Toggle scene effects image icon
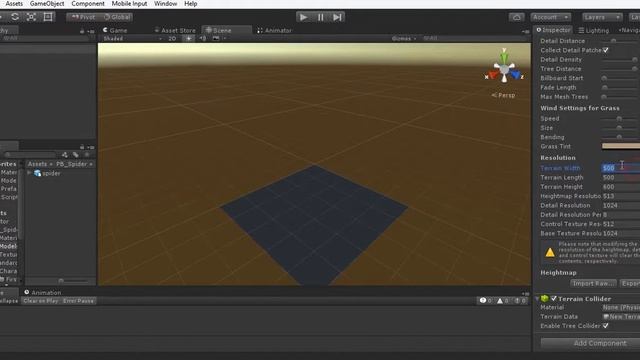The height and width of the screenshot is (360, 640). coord(216,38)
